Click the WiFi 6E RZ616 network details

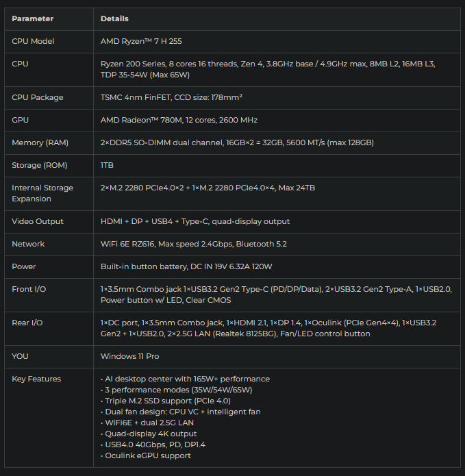click(x=194, y=244)
